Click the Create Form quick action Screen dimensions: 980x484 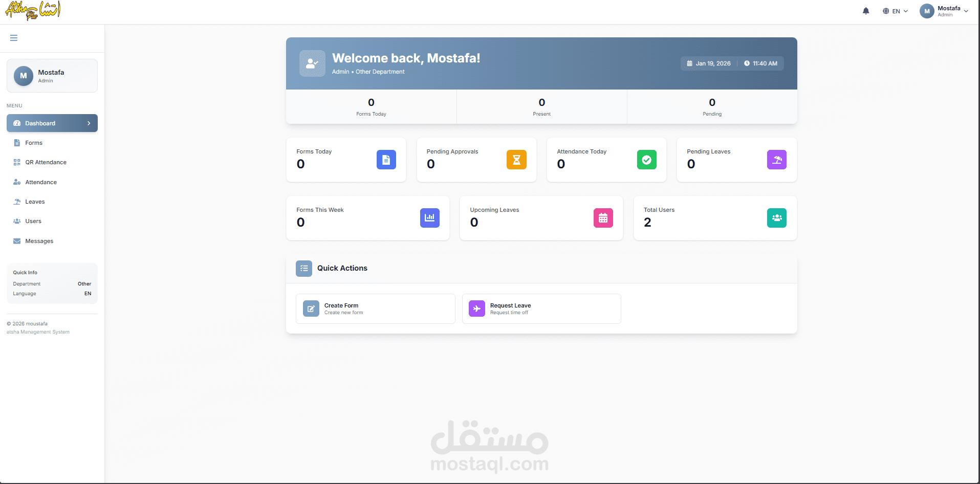[x=376, y=309]
